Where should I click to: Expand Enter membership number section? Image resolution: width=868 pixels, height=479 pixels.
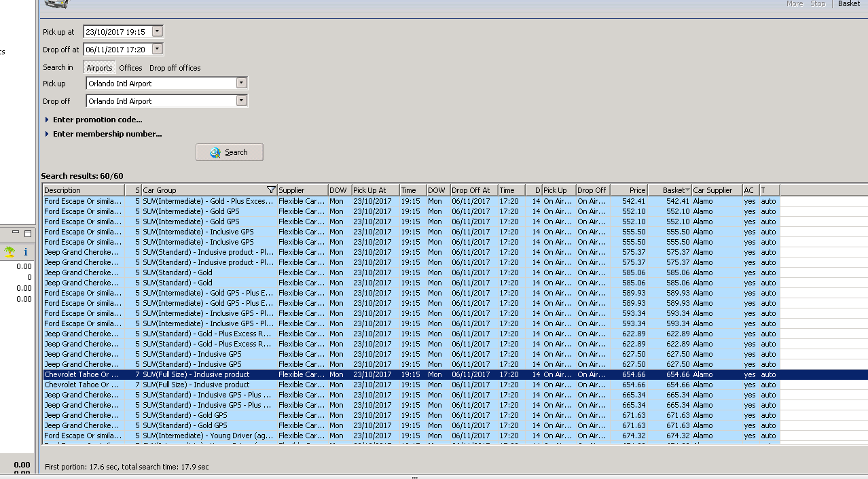47,134
